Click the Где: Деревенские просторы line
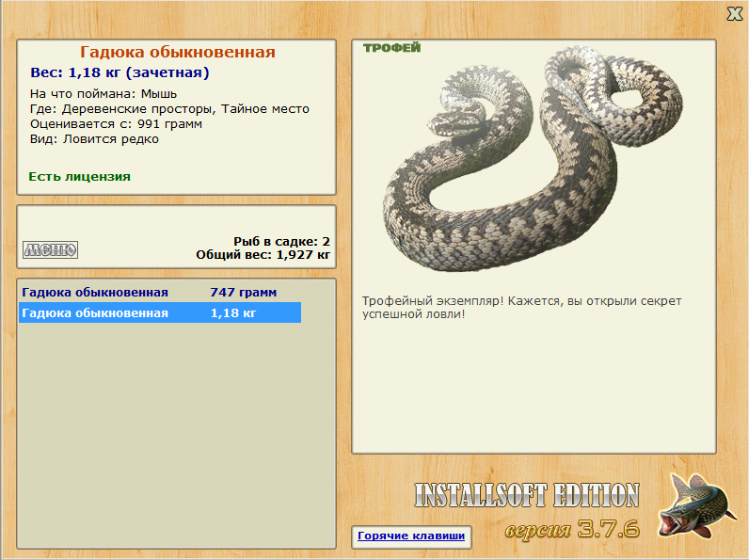 [169, 109]
